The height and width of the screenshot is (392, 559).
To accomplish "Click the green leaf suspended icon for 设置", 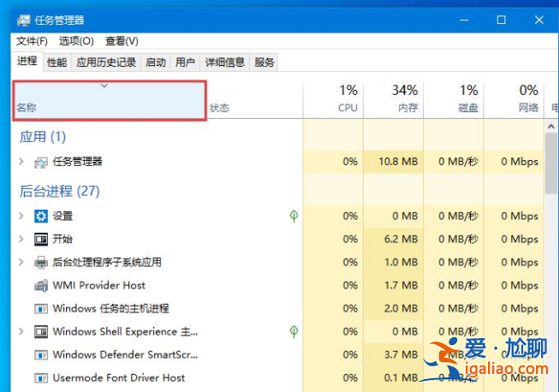I will 294,216.
